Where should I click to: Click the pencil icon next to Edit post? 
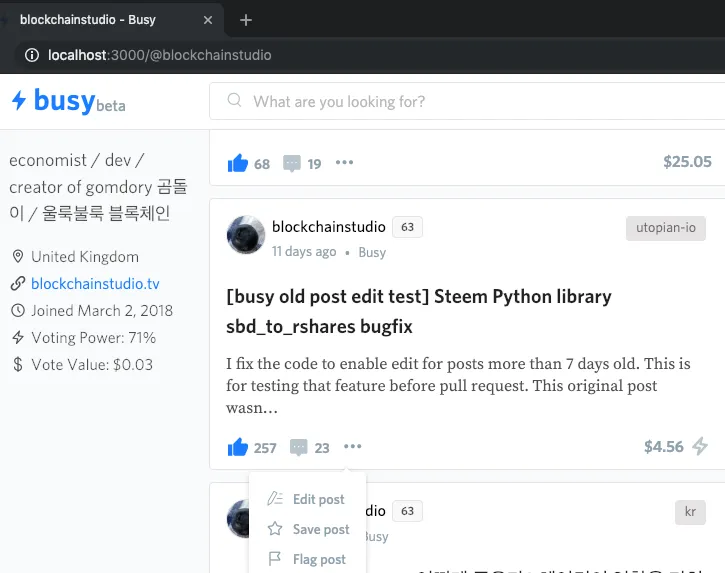[x=275, y=499]
